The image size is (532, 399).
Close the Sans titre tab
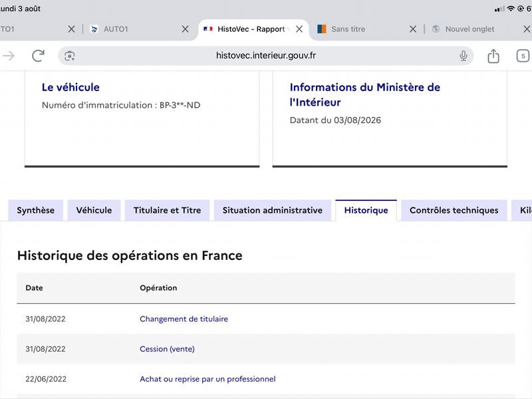tap(413, 29)
